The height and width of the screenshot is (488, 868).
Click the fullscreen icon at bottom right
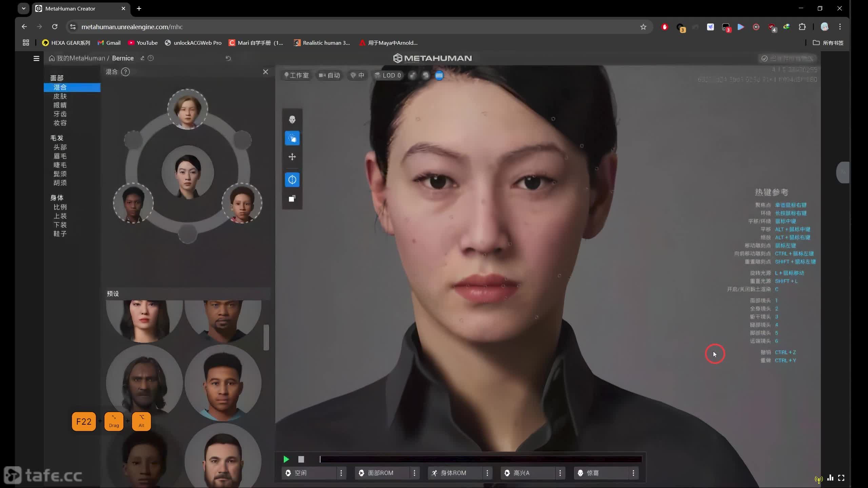(841, 478)
